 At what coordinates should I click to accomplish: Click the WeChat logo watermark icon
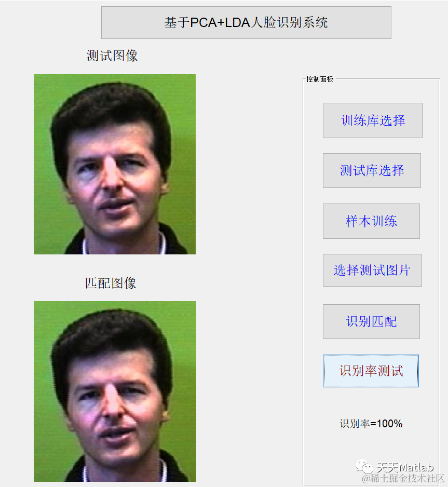click(x=364, y=467)
